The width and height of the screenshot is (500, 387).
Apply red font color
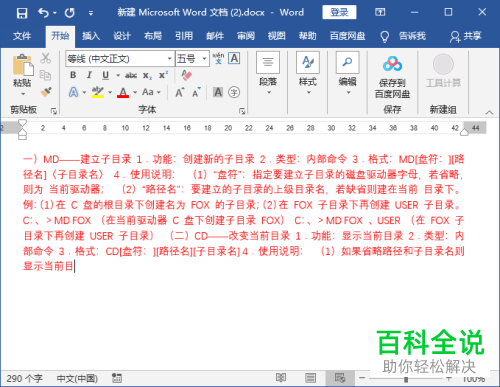[123, 92]
